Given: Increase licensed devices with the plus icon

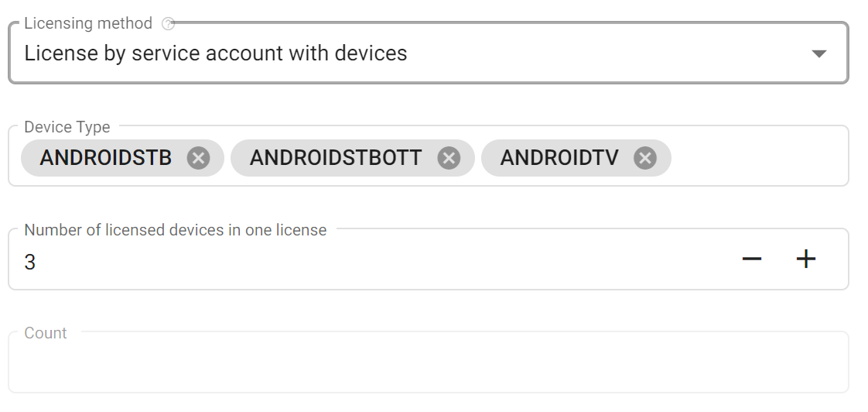Looking at the screenshot, I should (806, 259).
